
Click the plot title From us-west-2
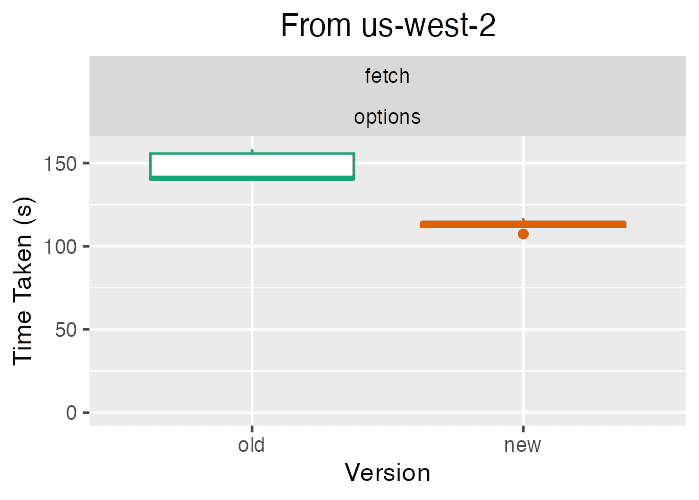[x=388, y=25]
